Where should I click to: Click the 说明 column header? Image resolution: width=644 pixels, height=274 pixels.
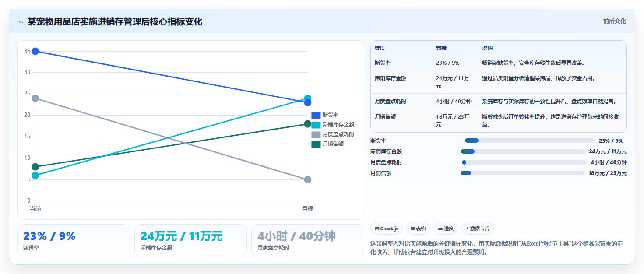click(487, 48)
